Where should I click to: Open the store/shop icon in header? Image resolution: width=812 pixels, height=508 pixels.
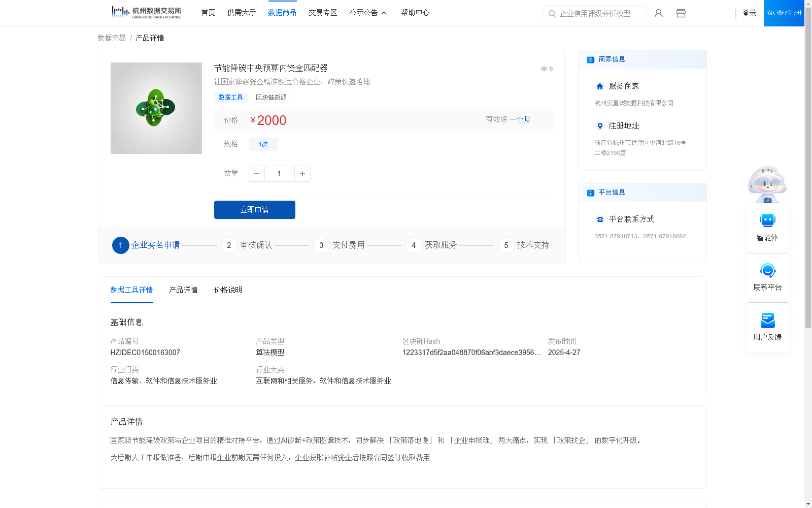[681, 13]
